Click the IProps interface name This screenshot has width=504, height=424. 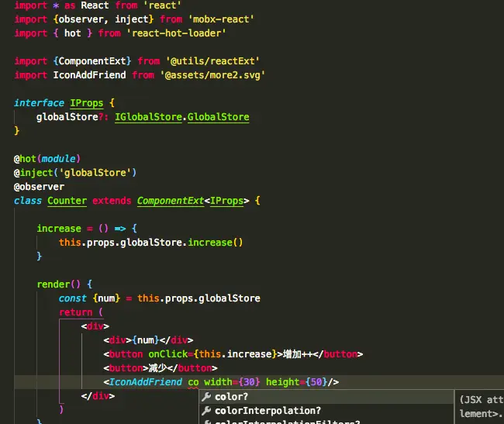(x=87, y=103)
